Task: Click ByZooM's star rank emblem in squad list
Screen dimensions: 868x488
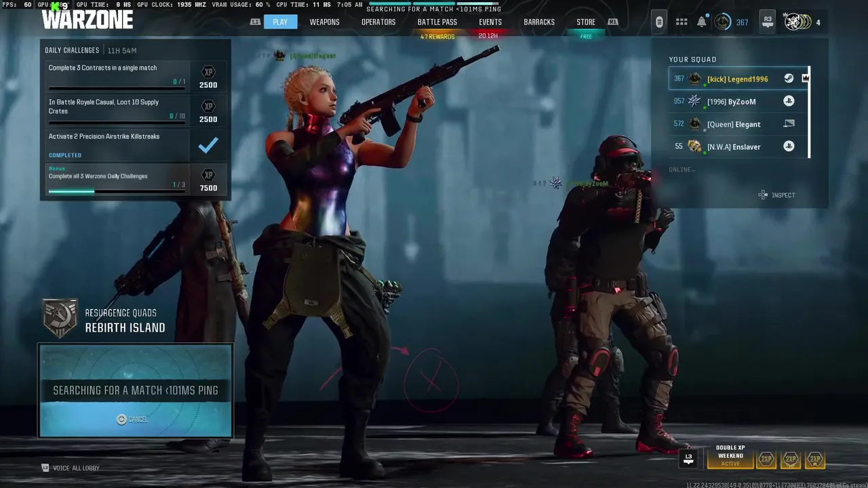Action: tap(694, 101)
